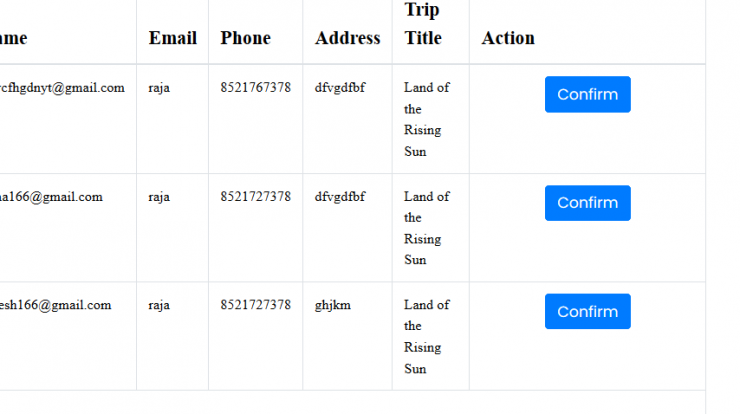Click Confirm for a166@gmail.com row
The height and width of the screenshot is (414, 740).
point(588,203)
